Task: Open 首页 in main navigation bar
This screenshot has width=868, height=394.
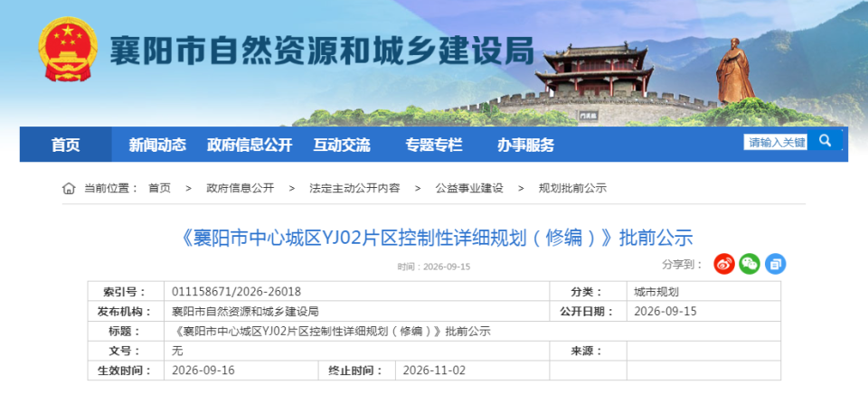Action: 66,145
